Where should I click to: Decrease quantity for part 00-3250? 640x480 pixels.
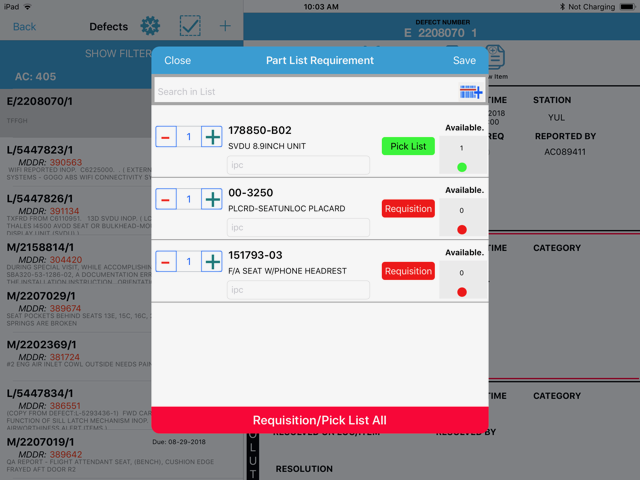point(165,199)
